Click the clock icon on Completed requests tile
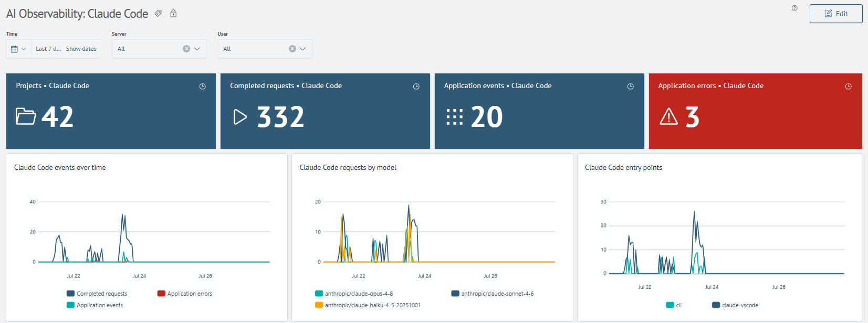This screenshot has height=323, width=868. tap(416, 87)
